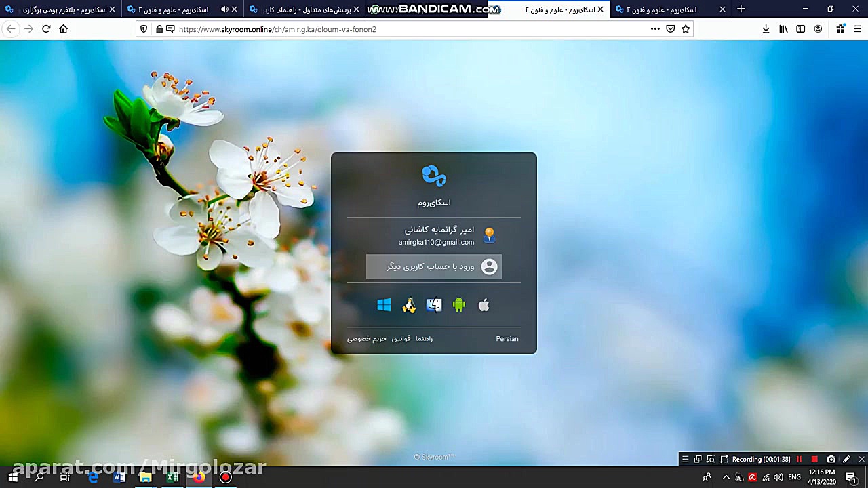Toggle the Firefox sidebar view
The image size is (868, 488).
click(801, 28)
